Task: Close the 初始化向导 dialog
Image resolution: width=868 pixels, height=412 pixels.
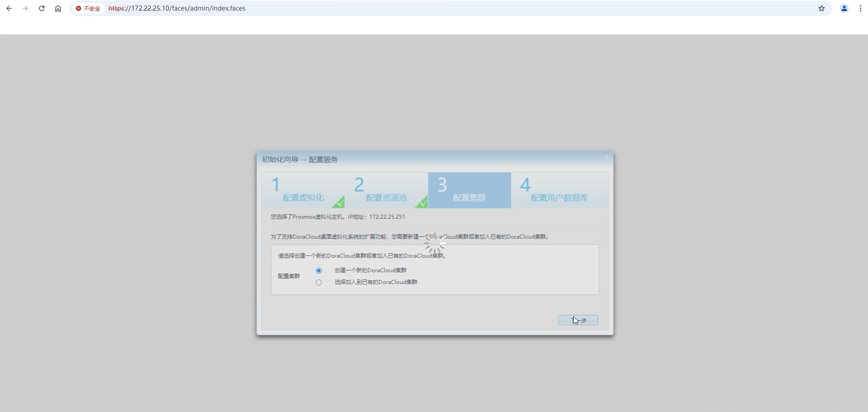Action: coord(607,157)
